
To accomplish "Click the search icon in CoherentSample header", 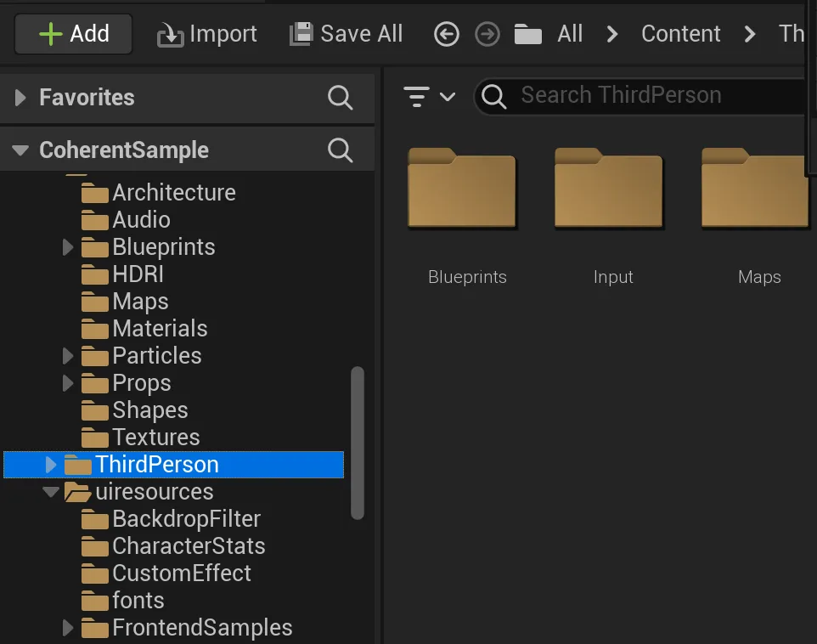I will tap(340, 150).
